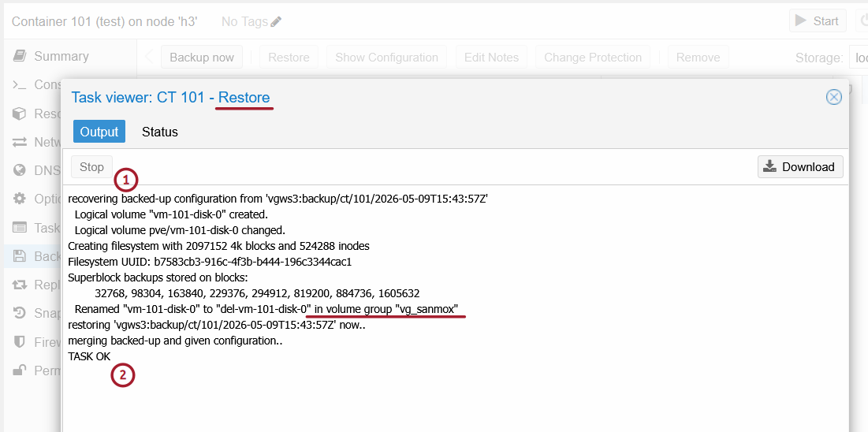Click the Firewall shield icon in sidebar

pos(20,341)
